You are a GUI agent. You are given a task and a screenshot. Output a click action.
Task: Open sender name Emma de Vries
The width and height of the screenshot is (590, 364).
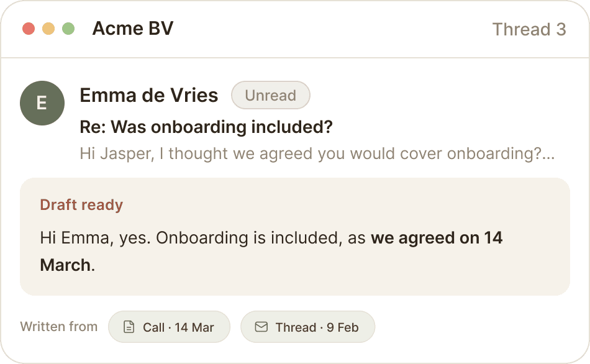pos(149,95)
